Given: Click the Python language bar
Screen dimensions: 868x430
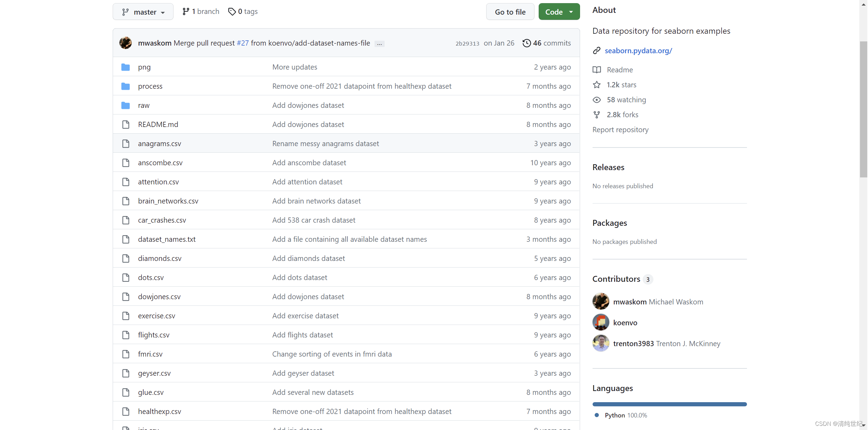Looking at the screenshot, I should coord(669,404).
